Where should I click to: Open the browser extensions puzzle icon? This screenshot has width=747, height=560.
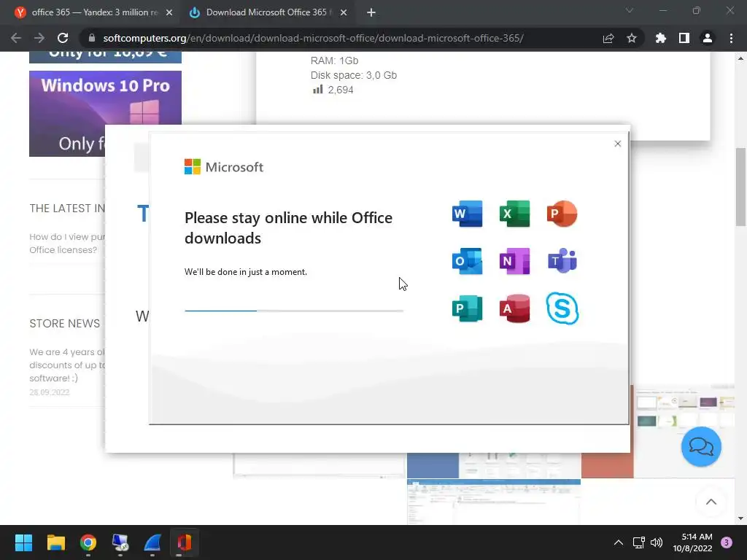(660, 38)
